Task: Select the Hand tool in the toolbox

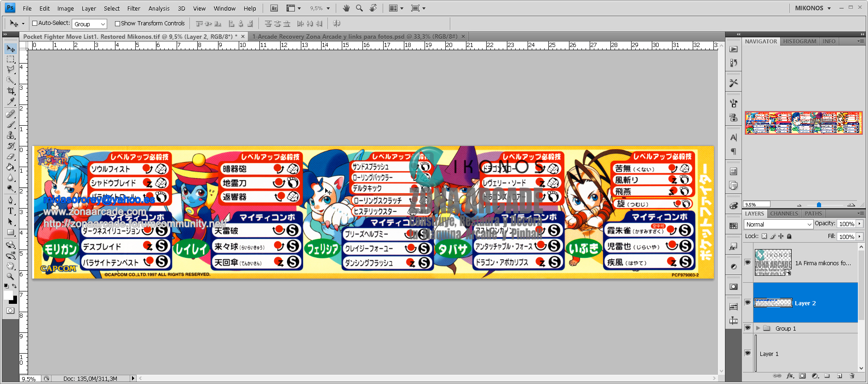Action: [x=11, y=266]
